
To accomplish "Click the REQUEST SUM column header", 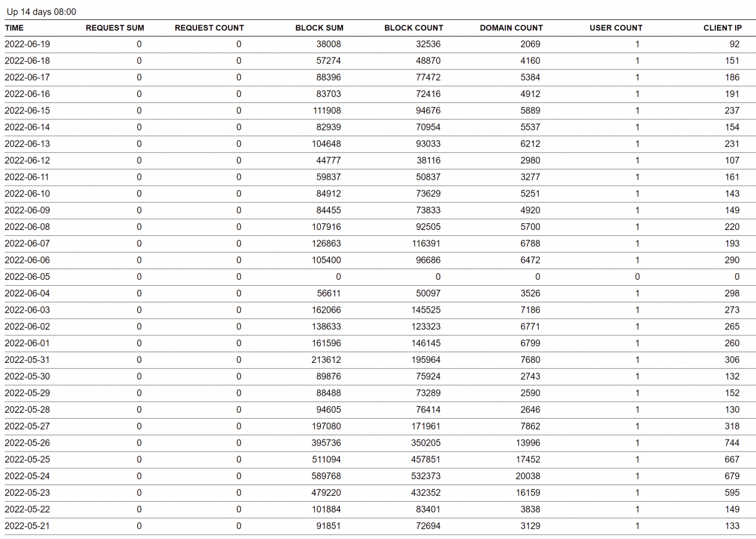I will (x=115, y=28).
